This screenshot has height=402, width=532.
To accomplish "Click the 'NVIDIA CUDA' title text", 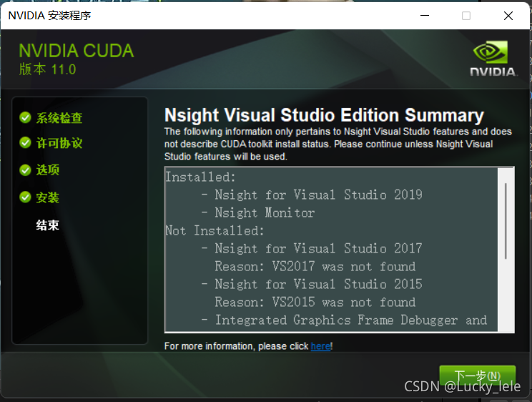I will click(x=77, y=51).
